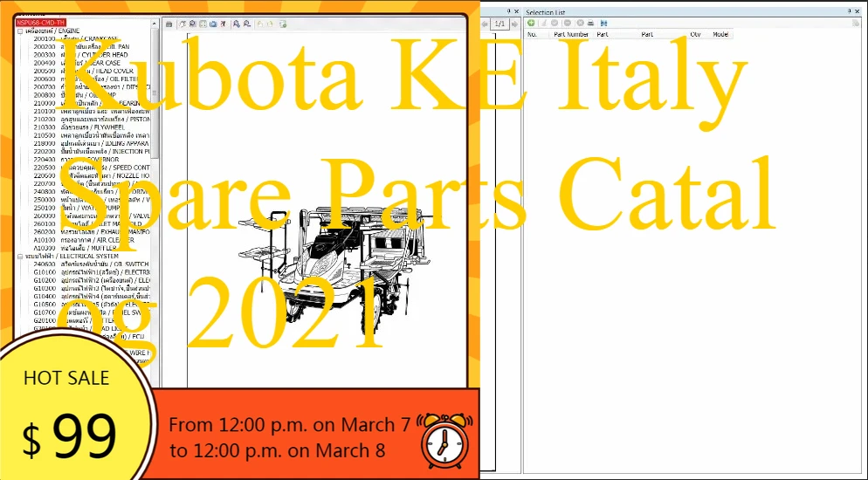Open 210200 PISTON tree entry
This screenshot has width=868, height=480.
[92, 119]
